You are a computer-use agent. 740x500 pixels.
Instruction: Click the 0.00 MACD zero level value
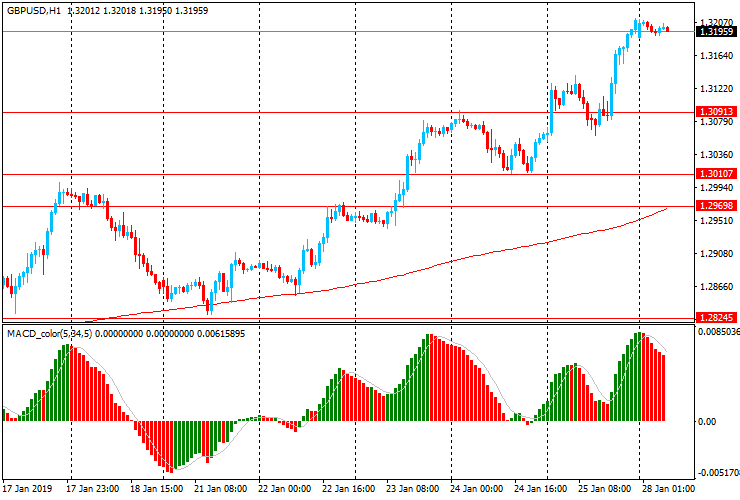(706, 422)
